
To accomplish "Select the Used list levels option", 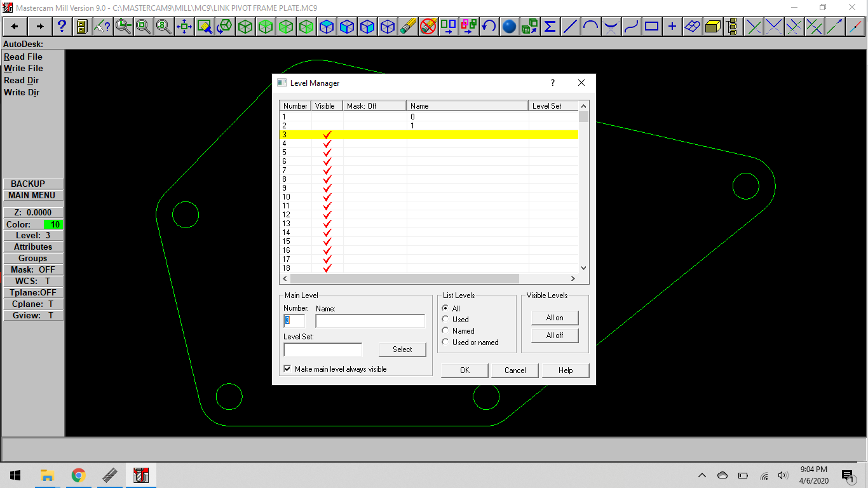I will pyautogui.click(x=445, y=320).
